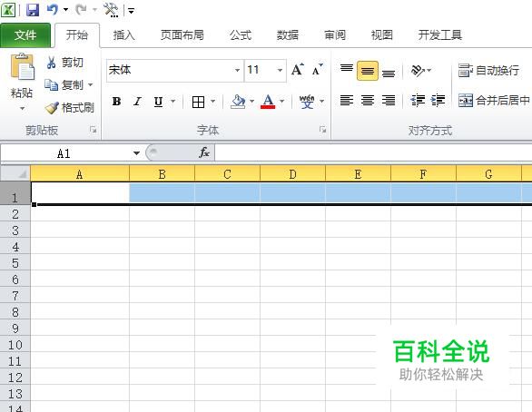Open the 字体 dialog launcher

[x=322, y=130]
